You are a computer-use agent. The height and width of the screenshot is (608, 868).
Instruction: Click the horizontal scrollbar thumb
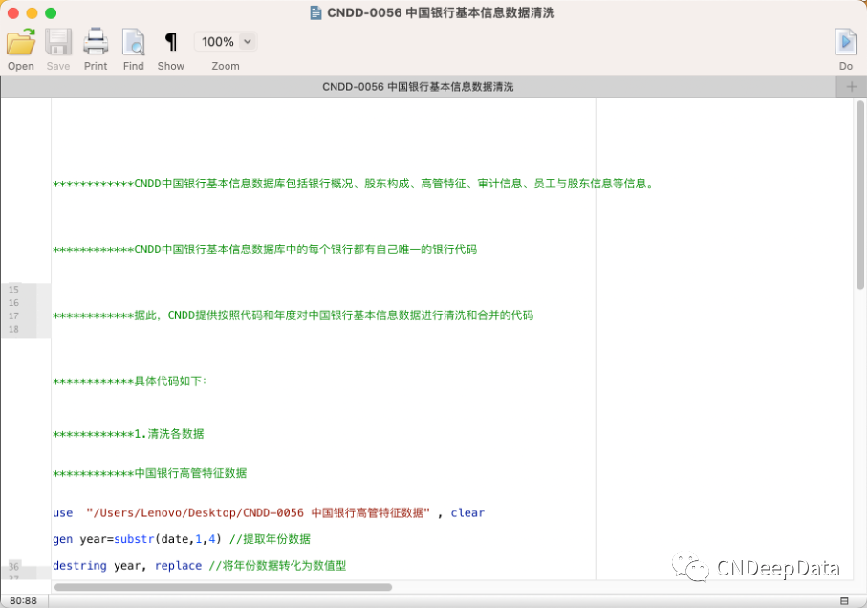(223, 587)
